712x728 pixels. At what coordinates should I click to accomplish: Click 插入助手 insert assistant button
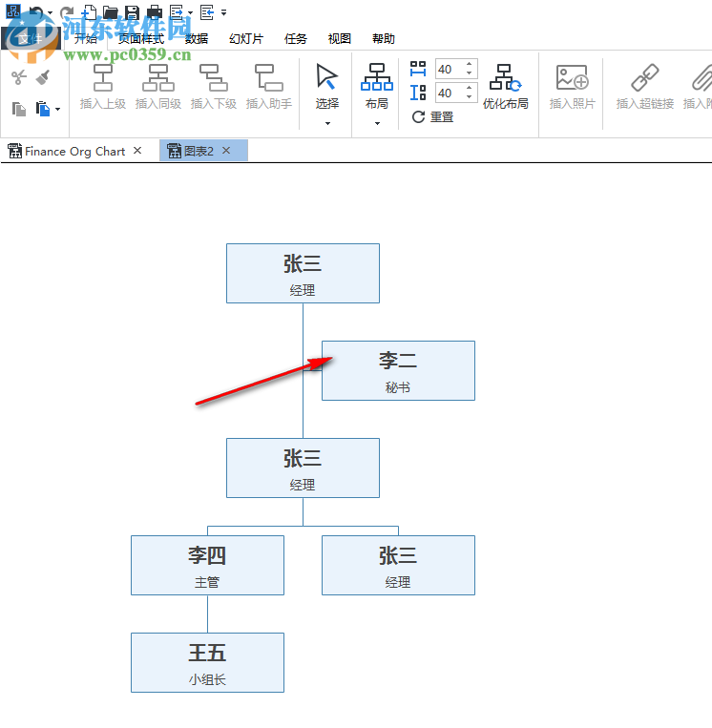tap(269, 87)
